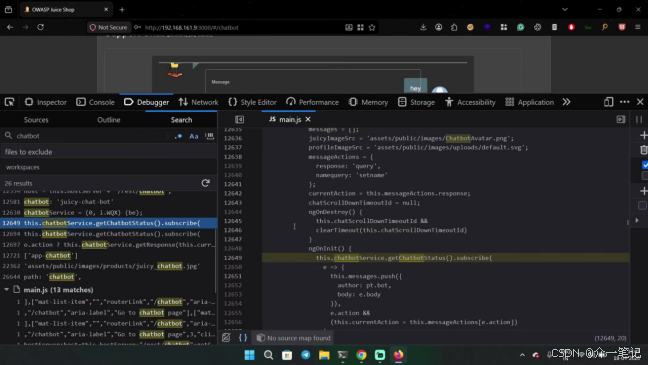Pretty print source with braces icon
Image resolution: width=648 pixels, height=365 pixels.
coord(243,338)
